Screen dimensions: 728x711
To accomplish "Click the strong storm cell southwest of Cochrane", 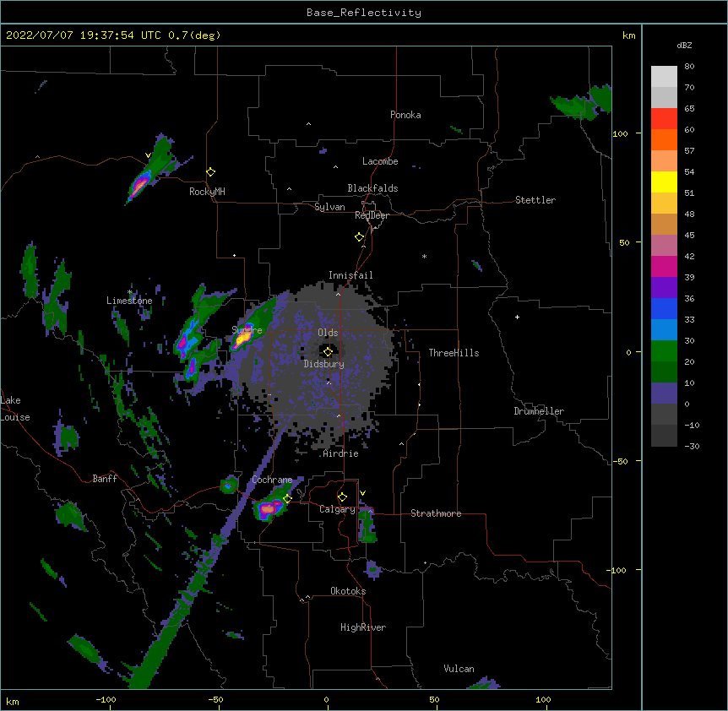I will coord(268,509).
